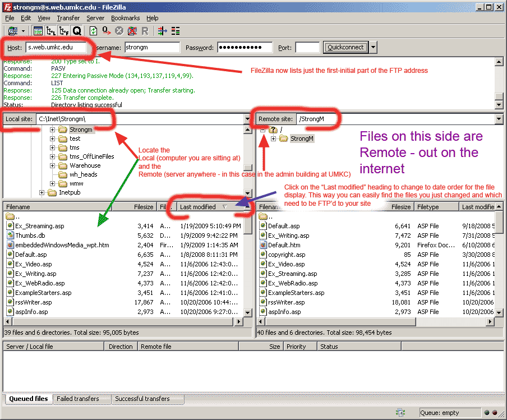Open the directory filters icon
507x420 pixels.
pyautogui.click(x=162, y=31)
